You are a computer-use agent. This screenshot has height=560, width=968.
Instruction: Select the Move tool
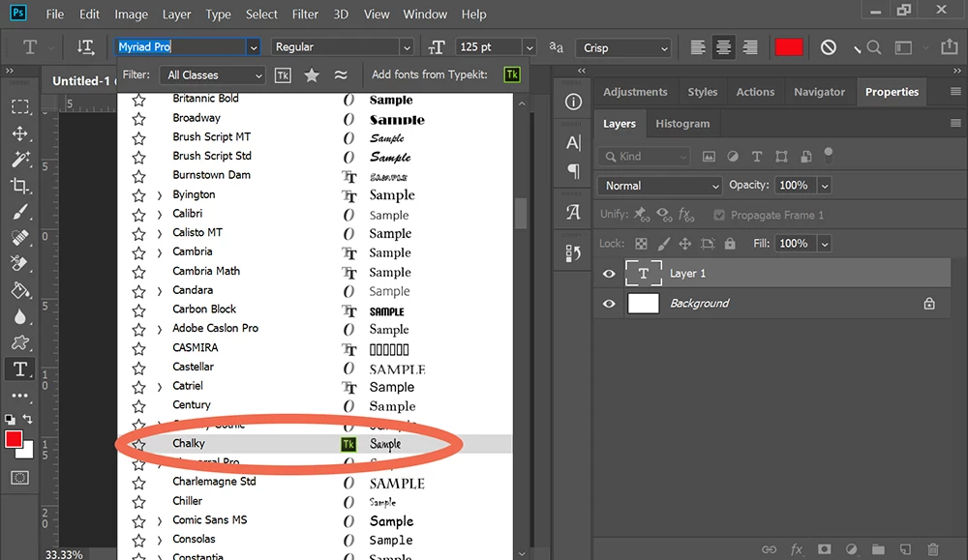pyautogui.click(x=19, y=133)
